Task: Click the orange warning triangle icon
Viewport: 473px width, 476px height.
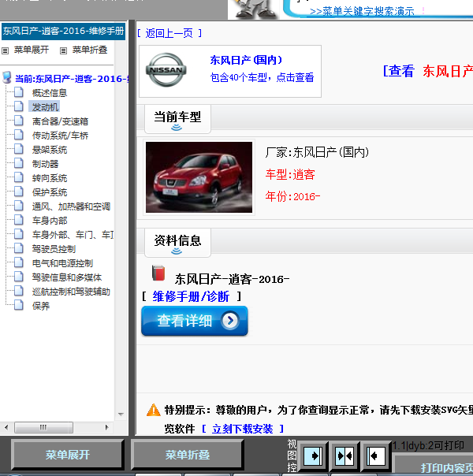Action: click(x=154, y=410)
